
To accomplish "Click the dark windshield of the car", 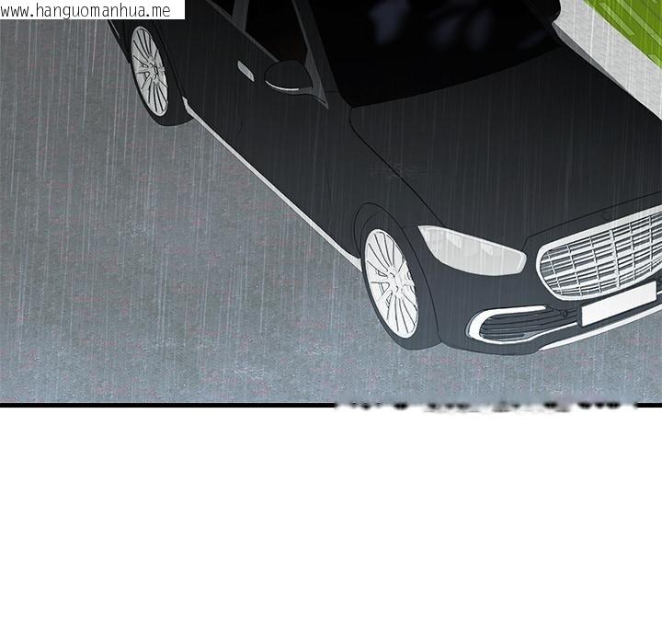I will click(432, 46).
